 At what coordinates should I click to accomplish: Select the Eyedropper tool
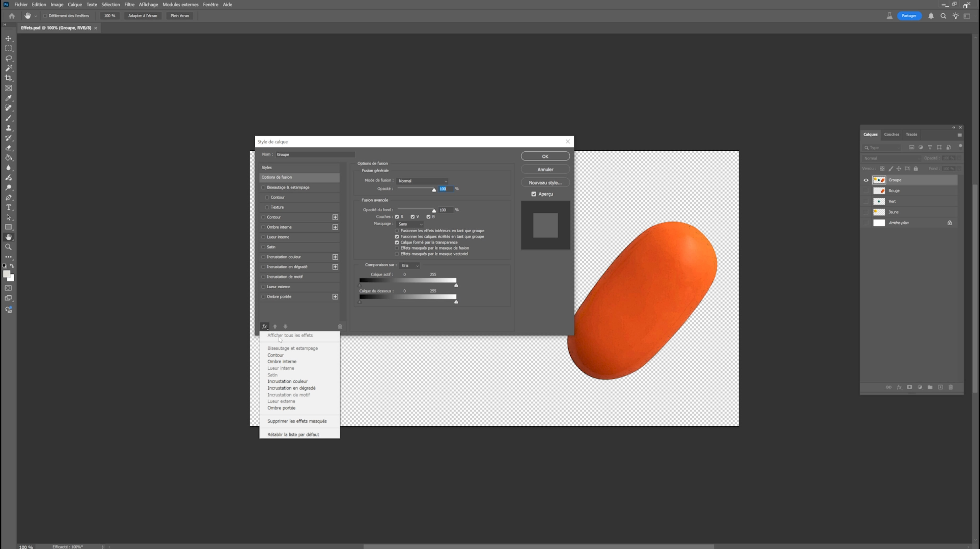8,98
